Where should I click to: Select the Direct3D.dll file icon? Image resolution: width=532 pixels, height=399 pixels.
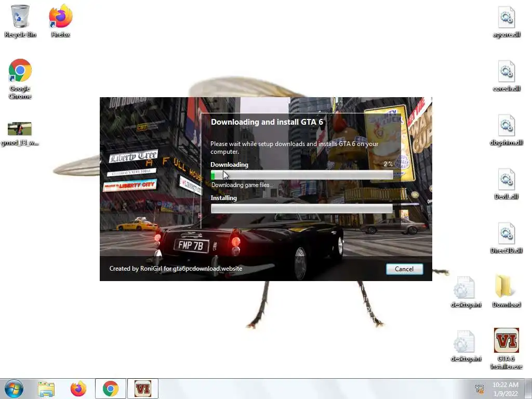(x=506, y=238)
